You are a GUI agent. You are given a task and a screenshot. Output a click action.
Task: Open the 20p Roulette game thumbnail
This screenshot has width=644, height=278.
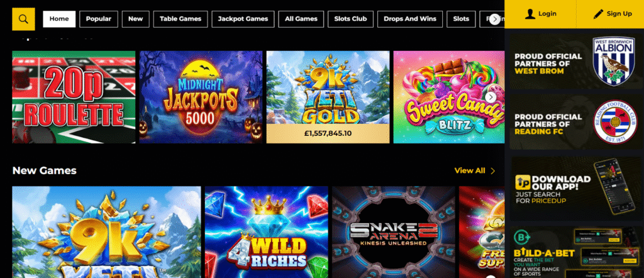point(74,97)
